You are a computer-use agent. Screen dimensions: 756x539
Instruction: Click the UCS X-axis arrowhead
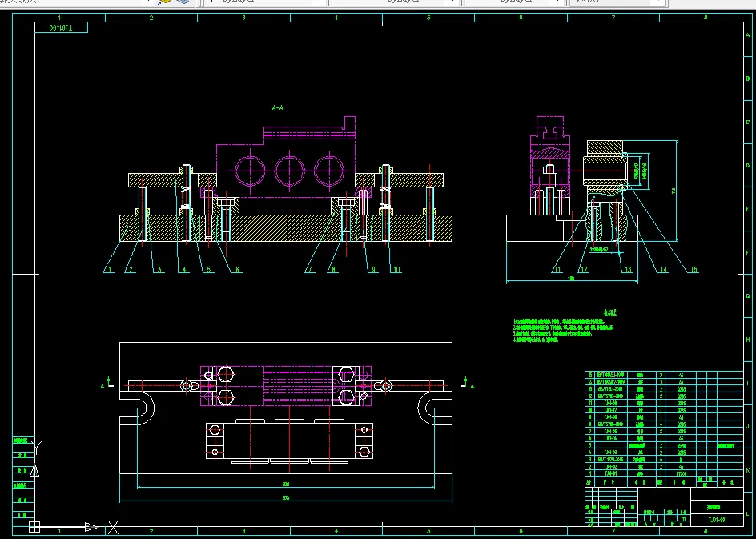[91, 527]
